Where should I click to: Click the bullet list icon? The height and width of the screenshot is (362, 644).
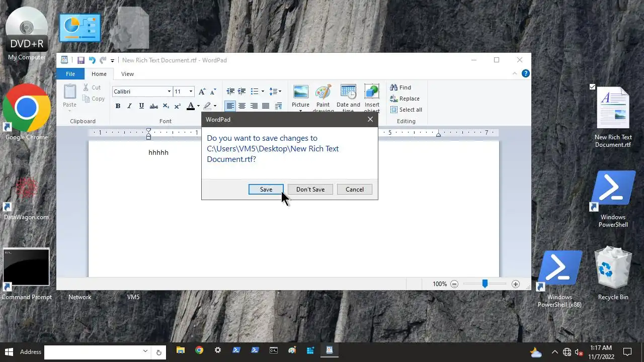point(255,92)
